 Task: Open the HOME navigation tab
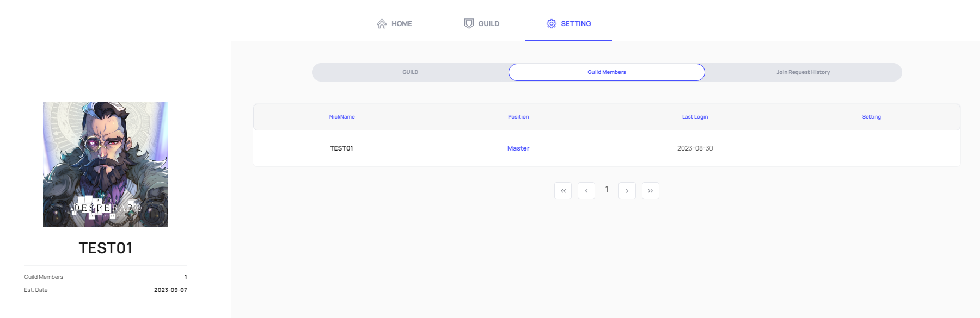coord(401,24)
